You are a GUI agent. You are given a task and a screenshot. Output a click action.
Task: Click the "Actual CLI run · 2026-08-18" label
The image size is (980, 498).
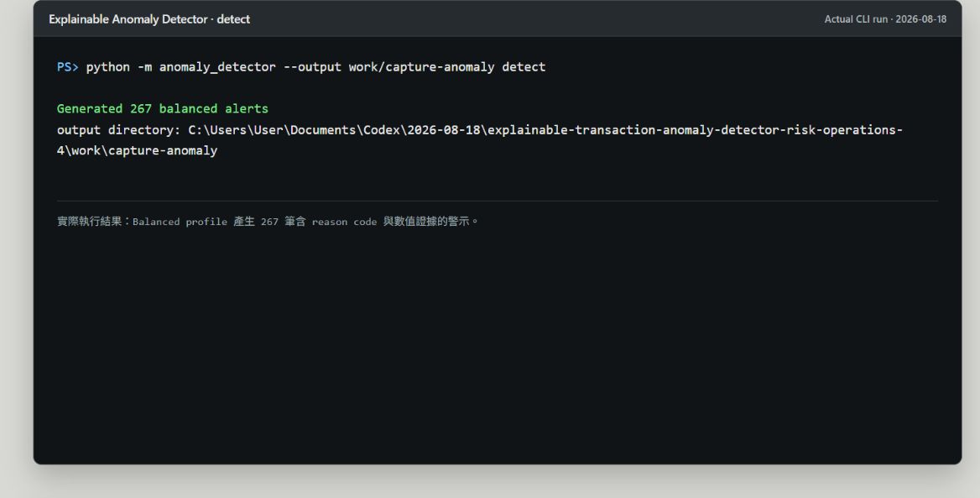tap(885, 19)
